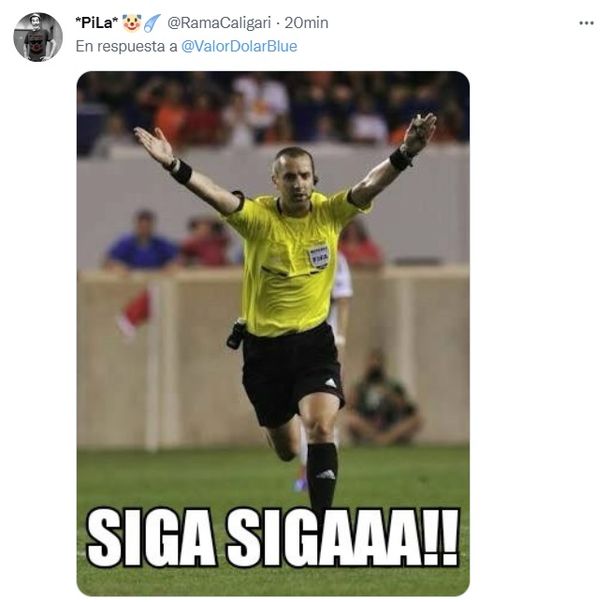The width and height of the screenshot is (610, 602).
Task: Click the clown face emoji beside the name
Action: (131, 23)
